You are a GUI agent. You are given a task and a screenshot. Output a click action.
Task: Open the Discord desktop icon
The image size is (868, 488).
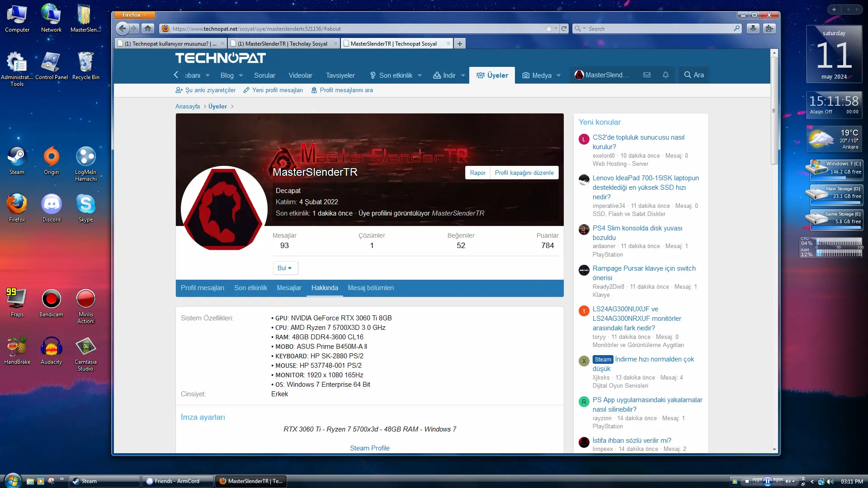click(51, 208)
